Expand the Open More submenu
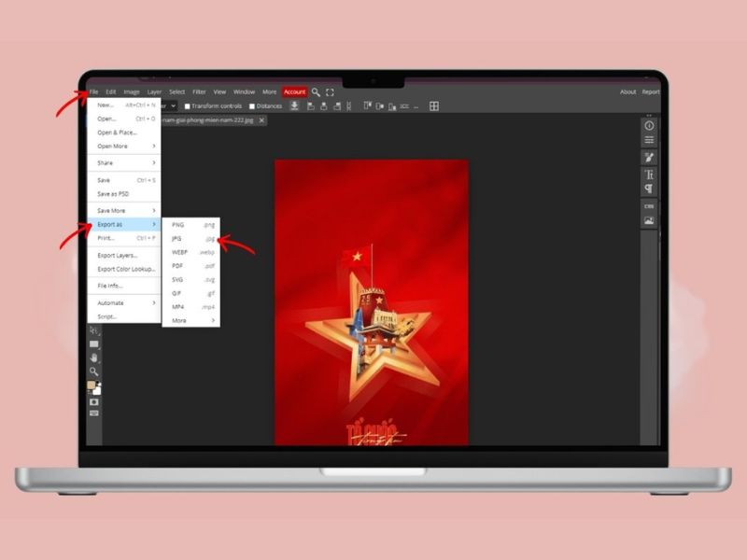The image size is (747, 560). (125, 147)
